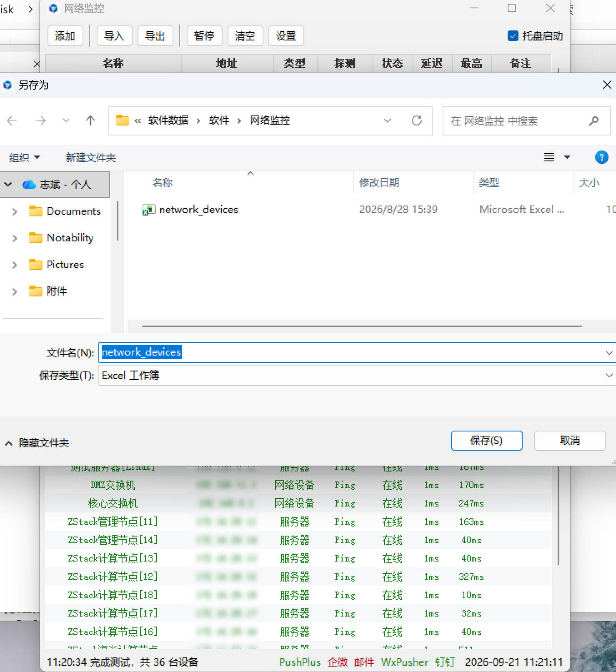Click the Notability folder icon
This screenshot has width=616, height=672.
coord(36,238)
